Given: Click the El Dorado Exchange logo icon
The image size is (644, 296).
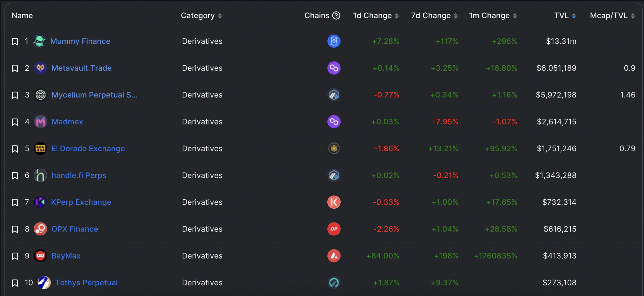Looking at the screenshot, I should click(x=40, y=148).
